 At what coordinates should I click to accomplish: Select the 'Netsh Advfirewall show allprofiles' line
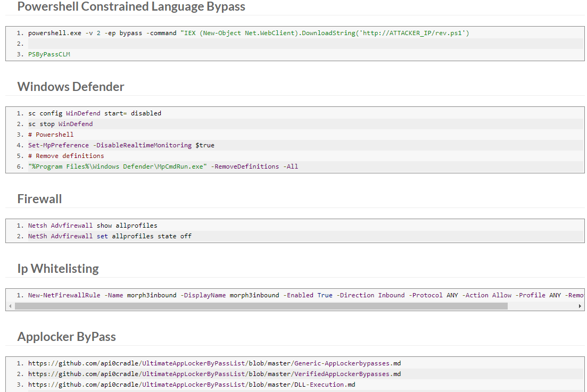click(93, 226)
